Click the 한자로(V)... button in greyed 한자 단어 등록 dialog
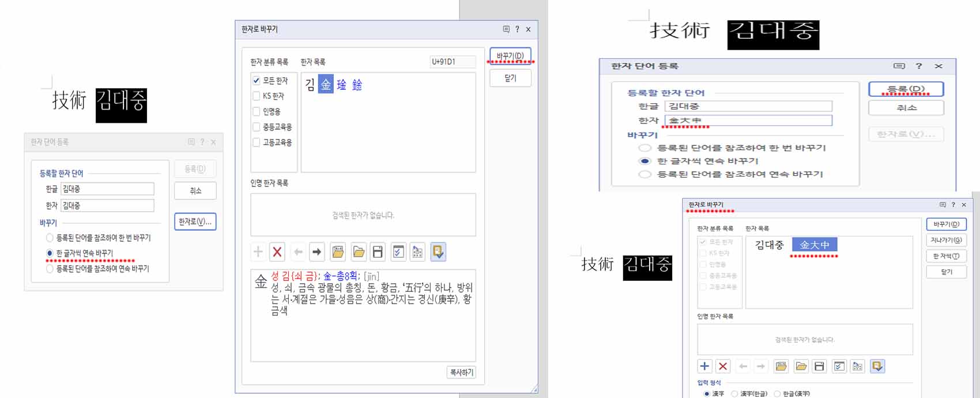The width and height of the screenshot is (980, 398). click(x=195, y=221)
